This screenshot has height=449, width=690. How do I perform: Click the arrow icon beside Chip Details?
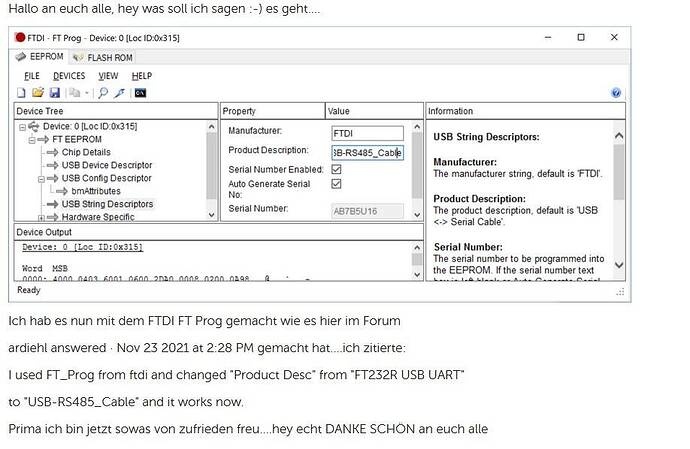coord(52,152)
